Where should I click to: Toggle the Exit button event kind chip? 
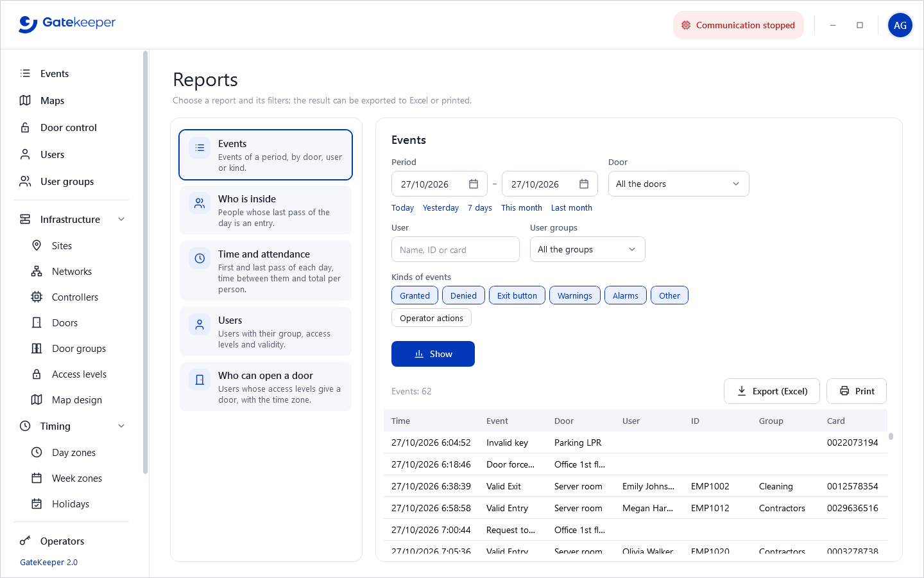[517, 295]
